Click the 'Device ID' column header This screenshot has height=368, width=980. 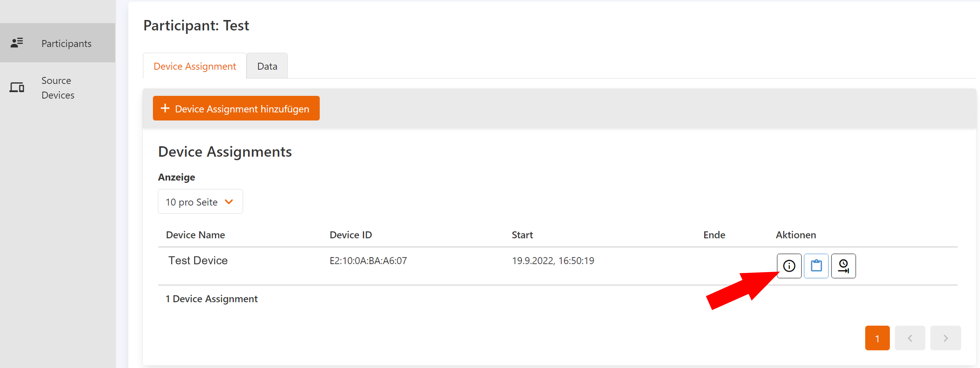(x=350, y=235)
